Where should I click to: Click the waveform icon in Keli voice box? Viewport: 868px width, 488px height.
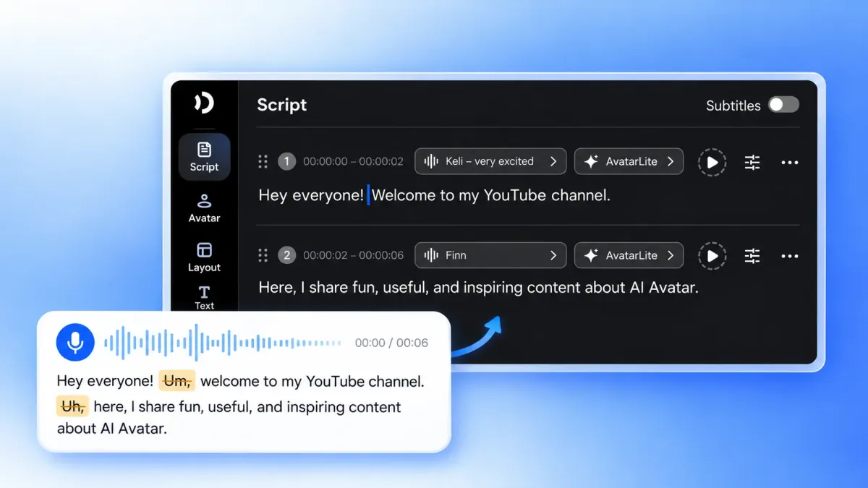pyautogui.click(x=431, y=161)
